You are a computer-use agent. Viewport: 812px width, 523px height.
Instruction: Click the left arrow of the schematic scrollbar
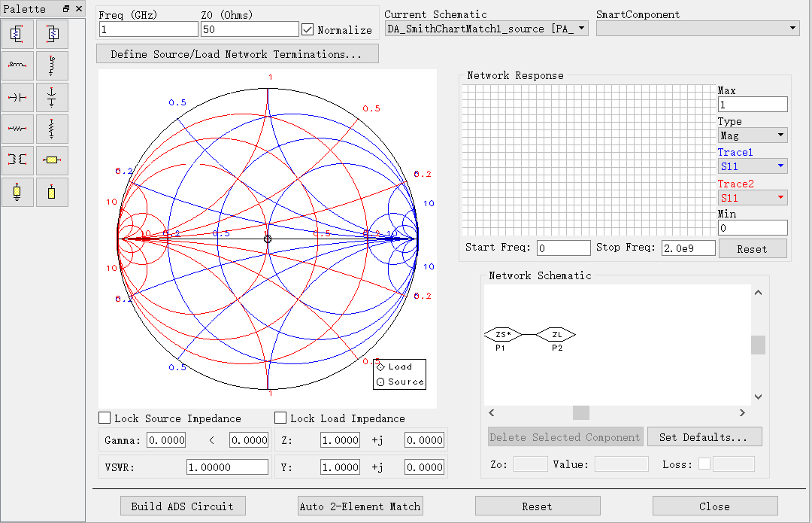[x=492, y=412]
